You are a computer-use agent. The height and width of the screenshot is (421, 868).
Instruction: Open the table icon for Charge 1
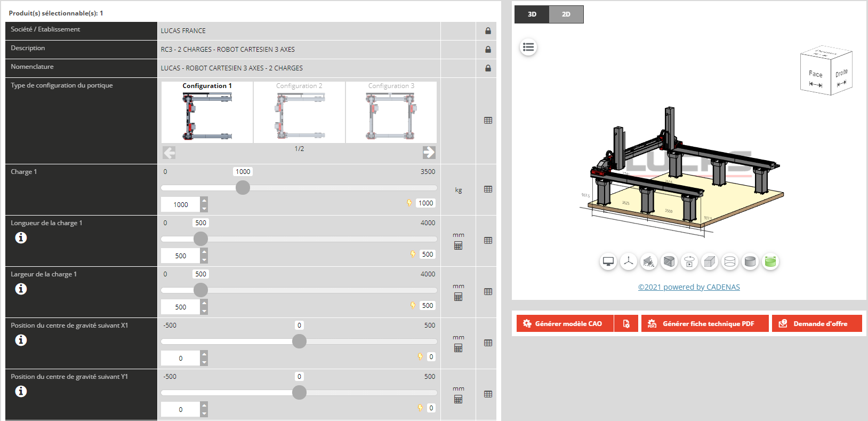pyautogui.click(x=488, y=189)
